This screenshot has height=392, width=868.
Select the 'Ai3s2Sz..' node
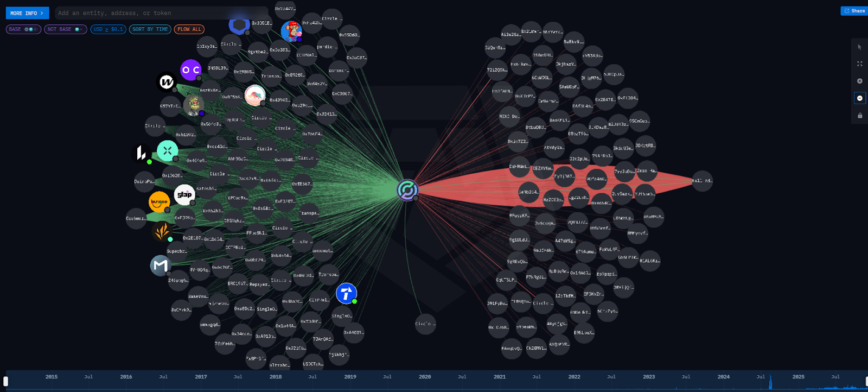click(510, 34)
